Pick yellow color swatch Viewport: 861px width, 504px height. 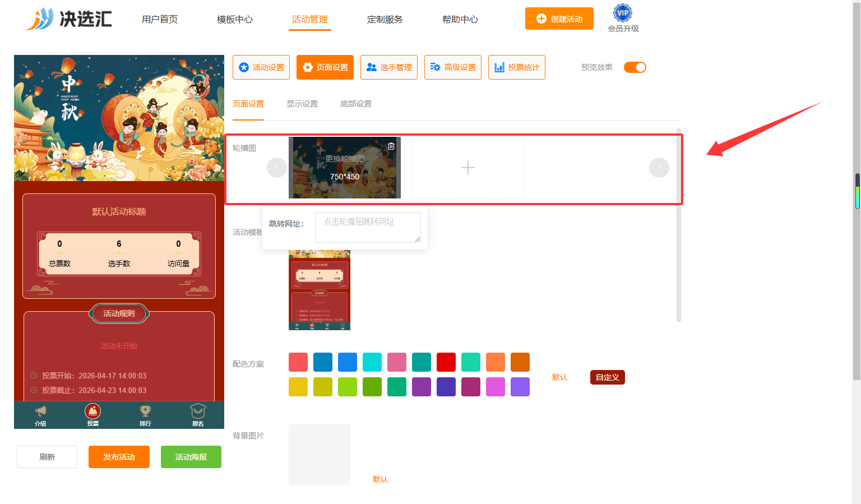click(298, 387)
